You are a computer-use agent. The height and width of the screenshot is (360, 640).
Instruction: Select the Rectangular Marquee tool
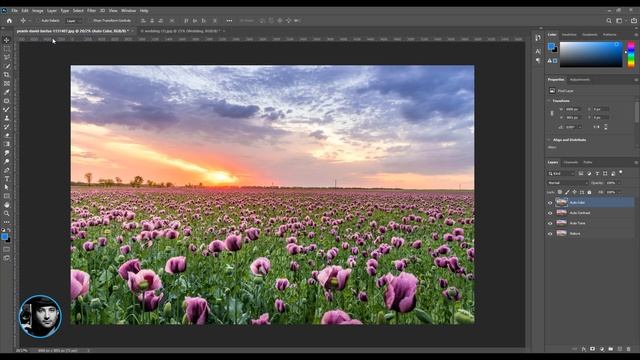click(x=7, y=49)
